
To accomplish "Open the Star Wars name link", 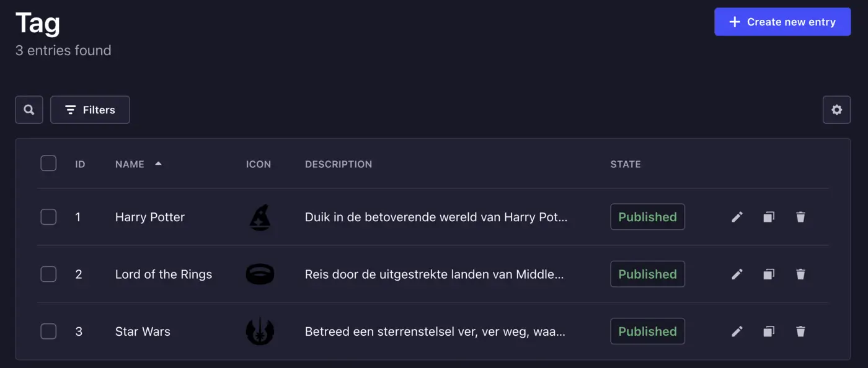I will click(143, 331).
